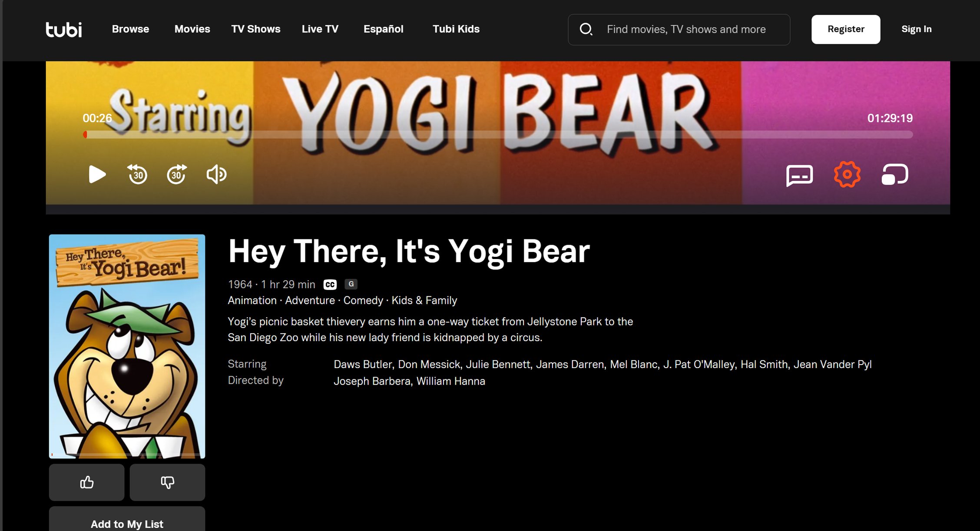Toggle closed captions subtitles icon
This screenshot has width=980, height=531.
pyautogui.click(x=799, y=176)
